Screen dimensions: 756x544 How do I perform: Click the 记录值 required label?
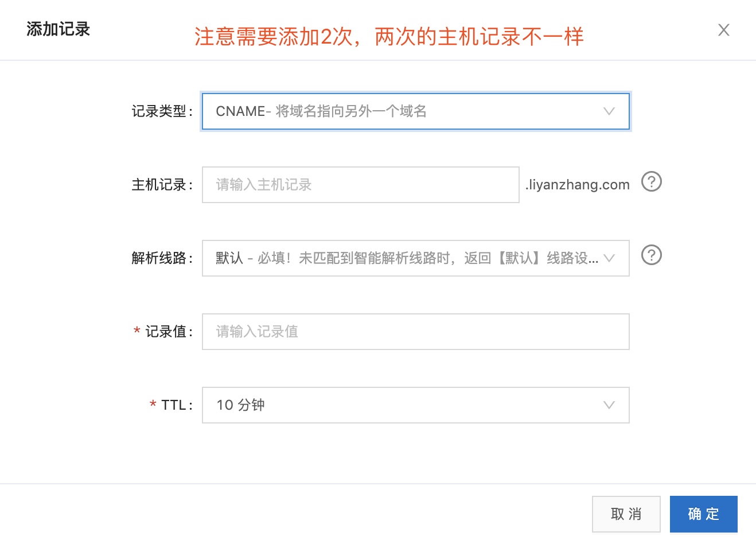[x=167, y=332]
